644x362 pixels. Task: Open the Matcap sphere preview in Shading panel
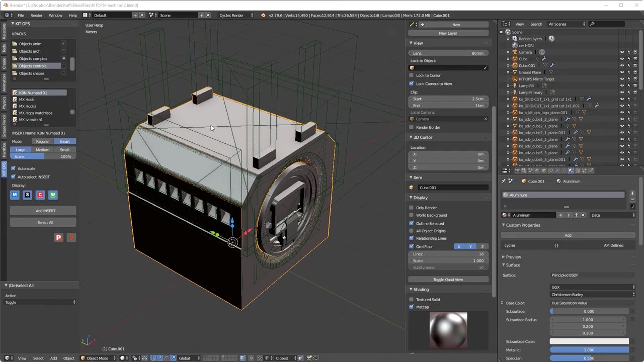pyautogui.click(x=448, y=329)
